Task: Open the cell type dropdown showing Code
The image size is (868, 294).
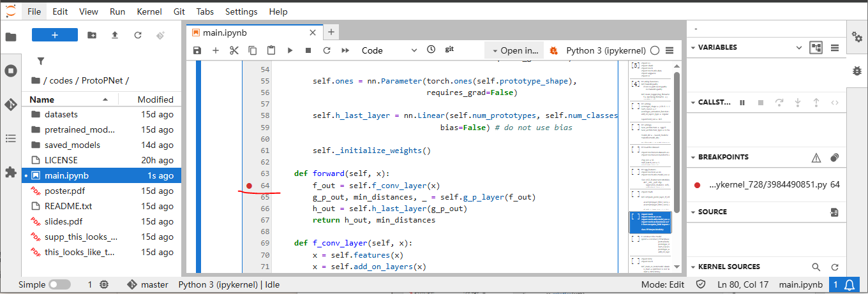Action: tap(388, 50)
